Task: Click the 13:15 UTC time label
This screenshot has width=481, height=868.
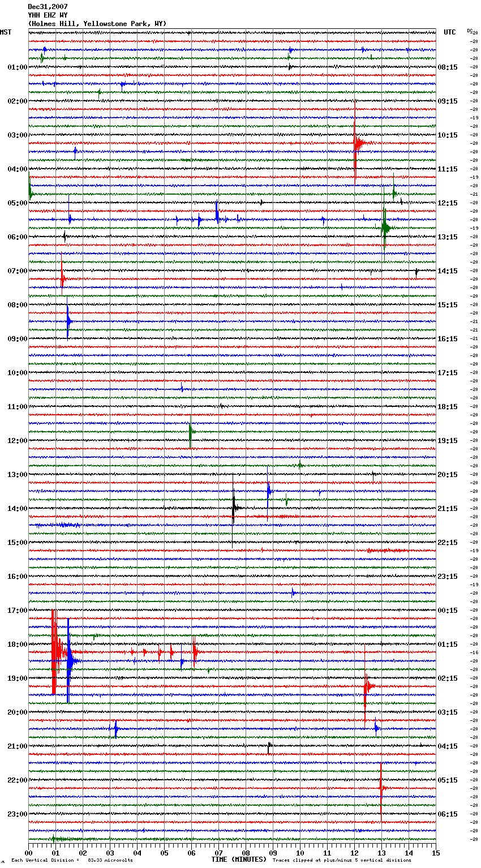Action: (448, 237)
